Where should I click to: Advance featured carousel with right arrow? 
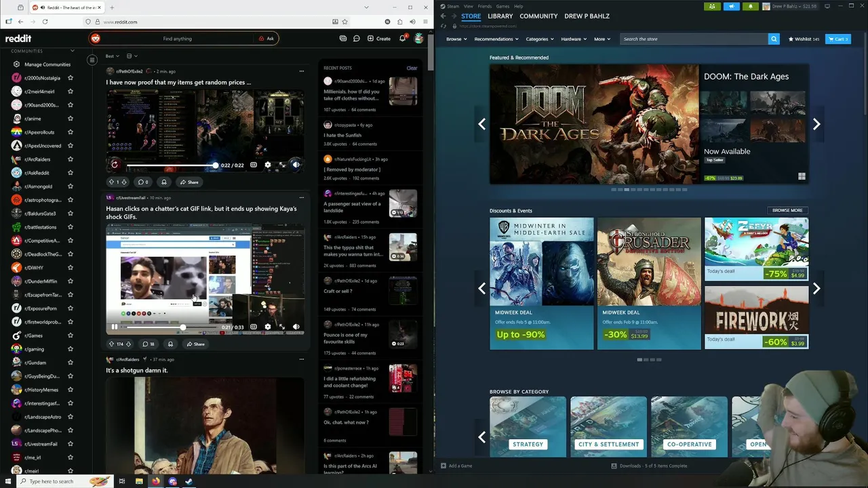coord(816,124)
